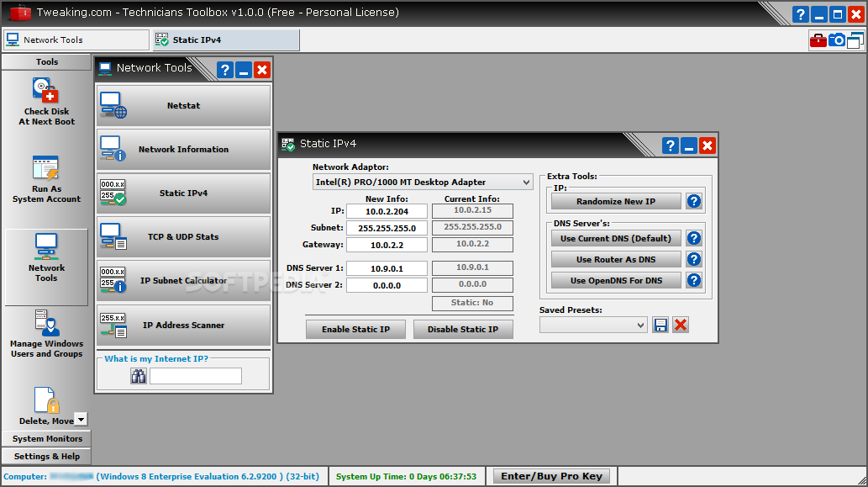This screenshot has width=868, height=487.
Task: Click the DNS Server 1 new info field
Action: pos(387,268)
